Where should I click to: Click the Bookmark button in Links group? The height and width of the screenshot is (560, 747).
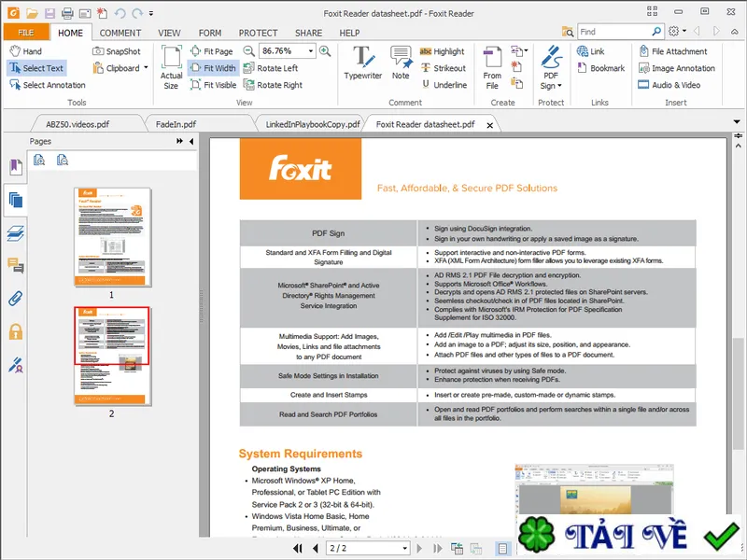click(x=601, y=68)
